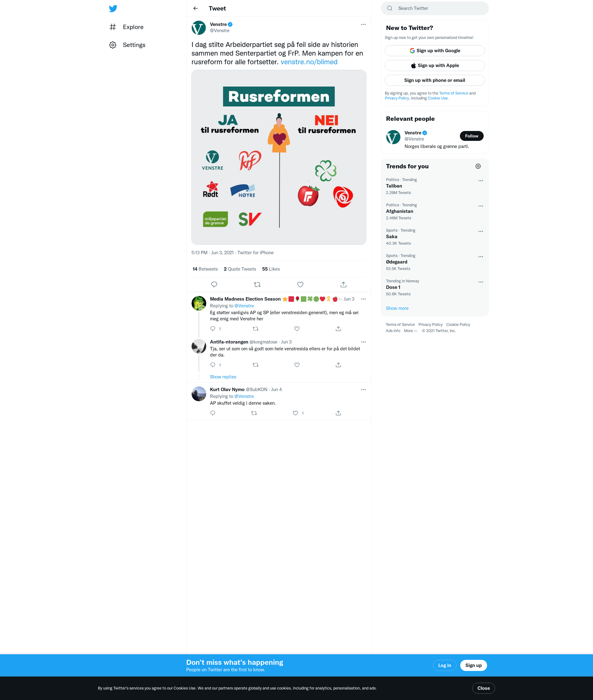Share Kurt Olav Nymo's reply
Image resolution: width=593 pixels, height=700 pixels.
click(x=338, y=413)
